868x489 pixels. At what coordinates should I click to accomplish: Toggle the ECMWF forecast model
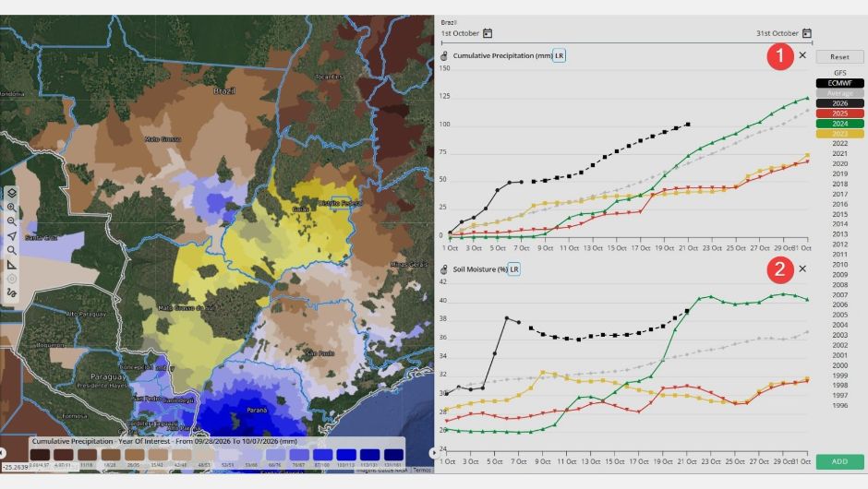(x=839, y=83)
